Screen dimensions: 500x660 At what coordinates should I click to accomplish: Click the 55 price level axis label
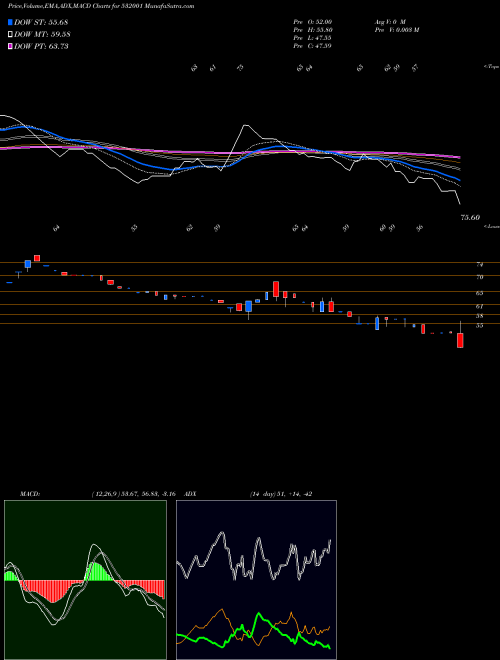[x=479, y=325]
